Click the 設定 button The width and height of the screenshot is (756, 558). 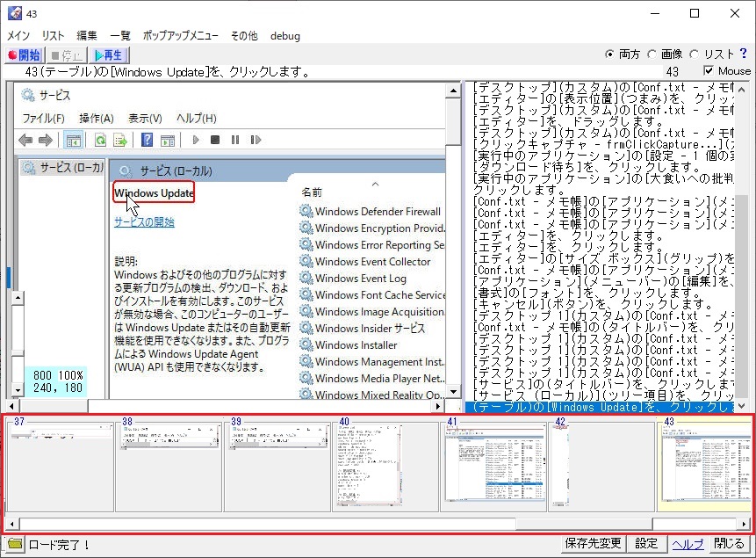click(x=646, y=544)
